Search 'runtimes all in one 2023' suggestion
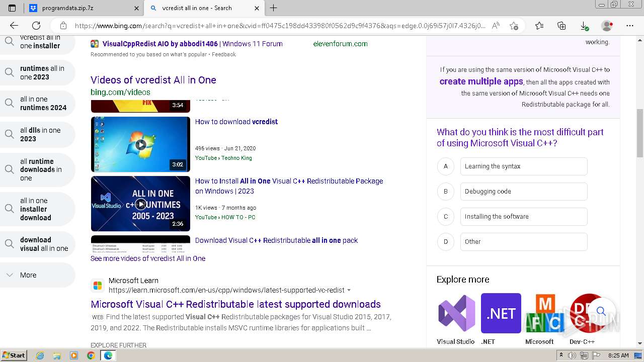This screenshot has width=644, height=362. 37,72
